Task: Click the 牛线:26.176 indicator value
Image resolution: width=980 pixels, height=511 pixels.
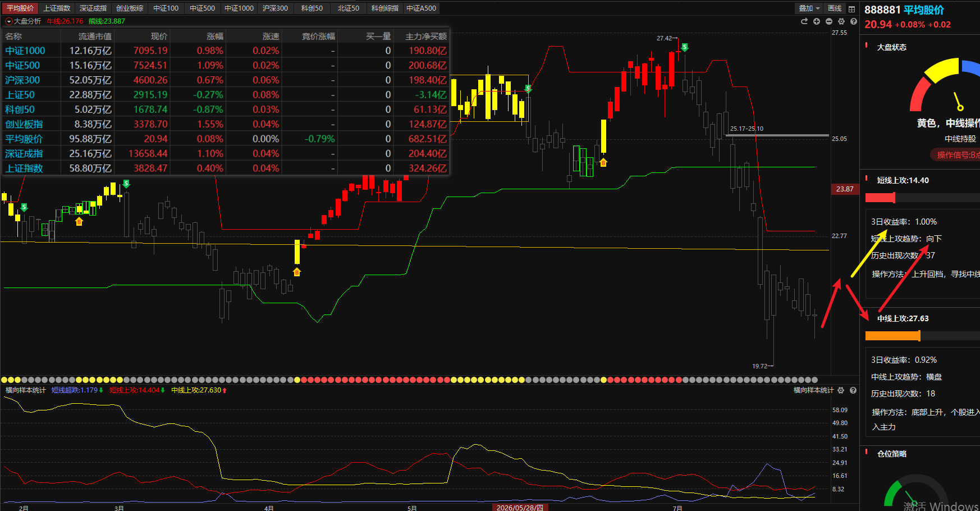Action: pyautogui.click(x=65, y=21)
